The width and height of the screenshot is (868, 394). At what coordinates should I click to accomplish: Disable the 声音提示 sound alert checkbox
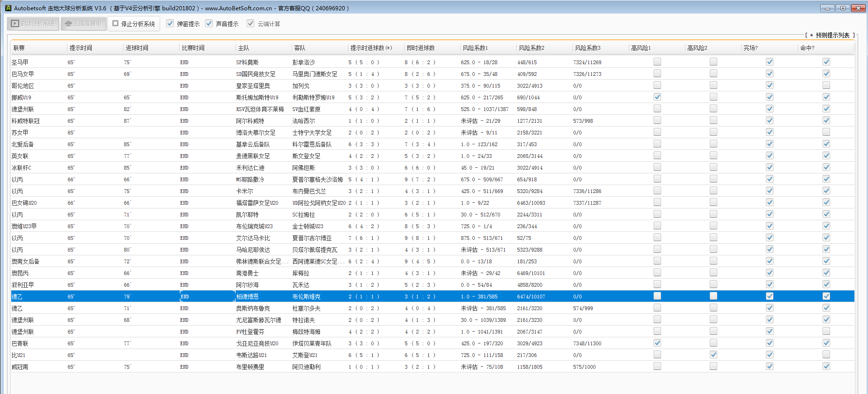click(209, 24)
